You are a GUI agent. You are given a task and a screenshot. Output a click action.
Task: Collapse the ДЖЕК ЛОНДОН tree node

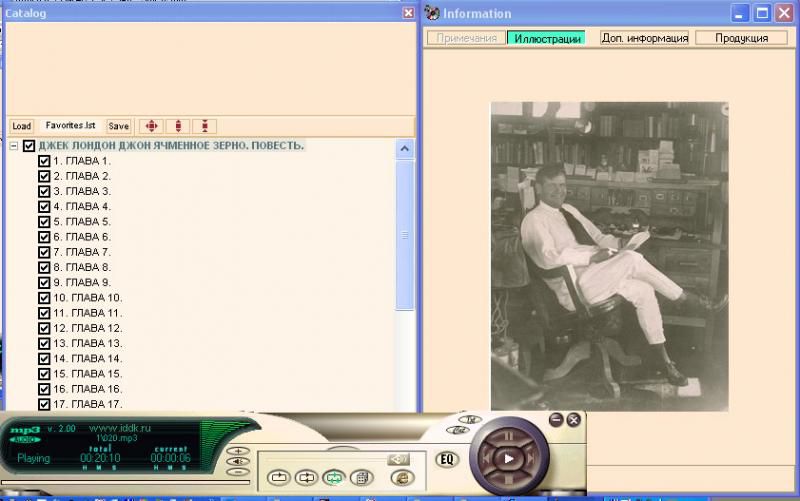click(x=14, y=146)
